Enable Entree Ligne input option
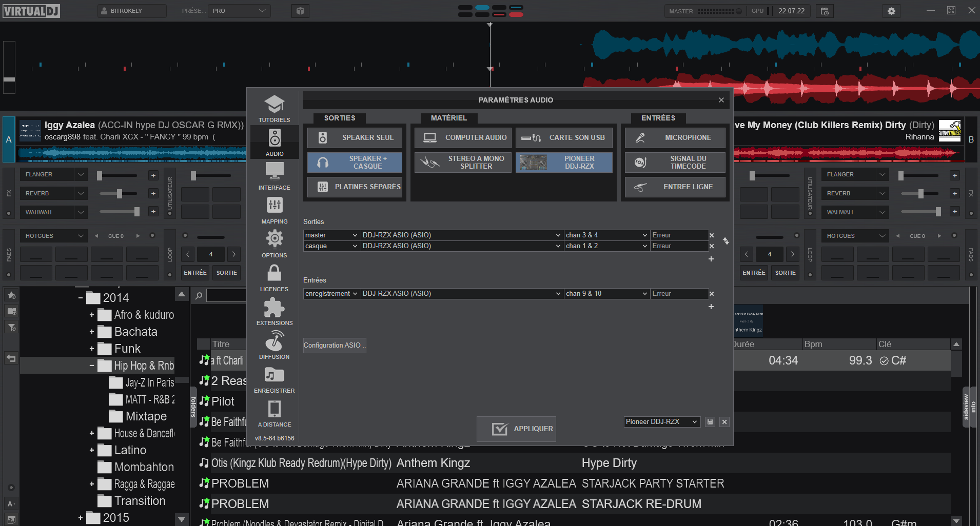 click(x=675, y=187)
